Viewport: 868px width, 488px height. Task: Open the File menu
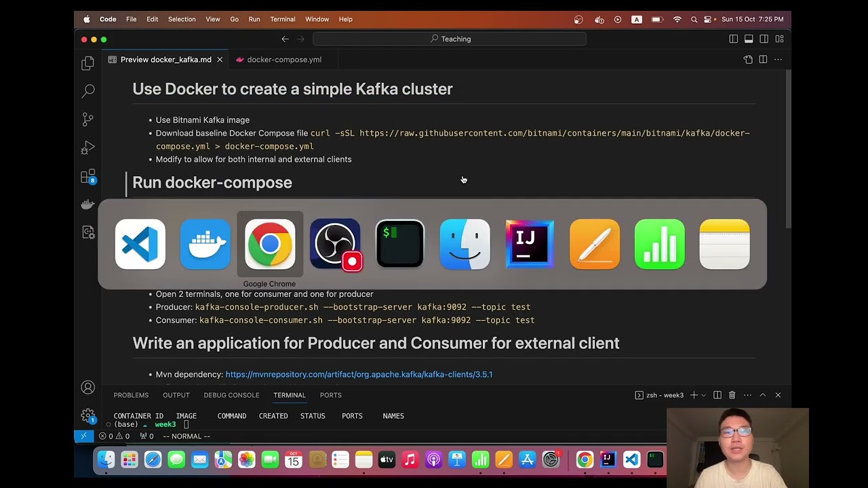pos(131,20)
